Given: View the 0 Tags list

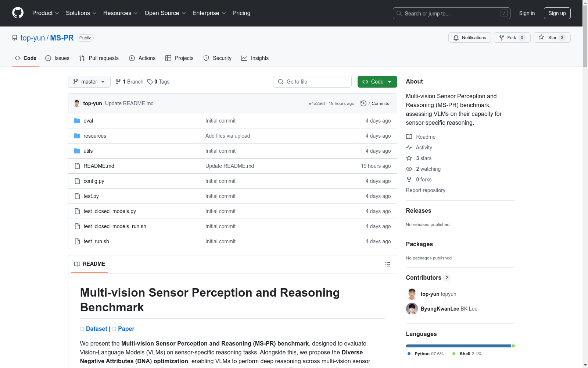Looking at the screenshot, I should (x=158, y=82).
